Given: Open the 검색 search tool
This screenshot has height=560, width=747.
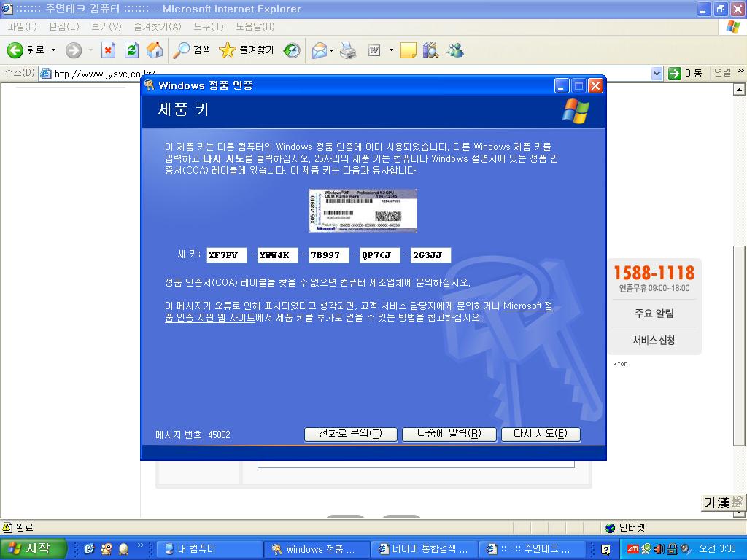Looking at the screenshot, I should pyautogui.click(x=192, y=50).
